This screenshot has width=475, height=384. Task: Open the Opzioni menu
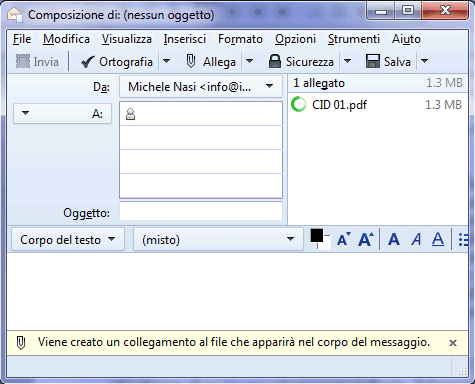click(295, 39)
